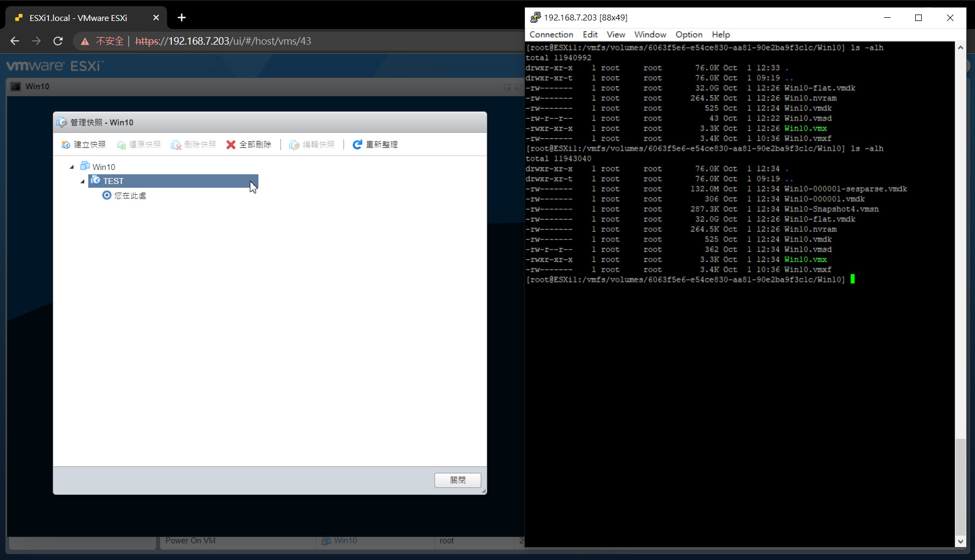
Task: Click 'Win10-000001-sesparse.vmdk' in terminal
Action: coord(846,189)
